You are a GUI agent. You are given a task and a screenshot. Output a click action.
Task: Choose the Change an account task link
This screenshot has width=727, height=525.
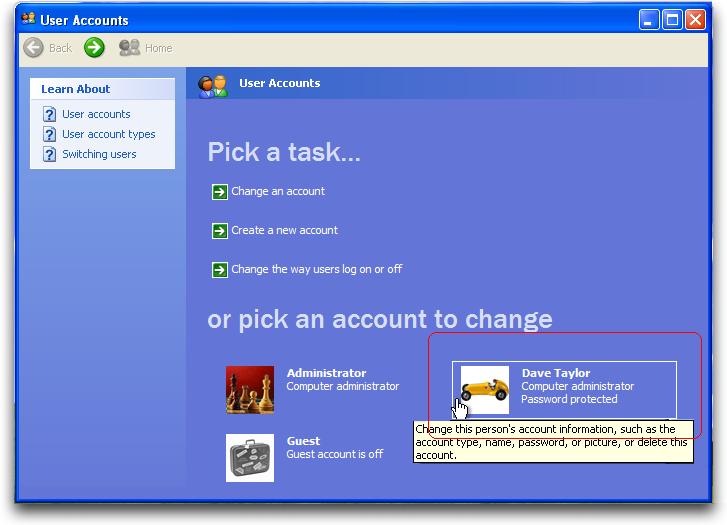278,191
